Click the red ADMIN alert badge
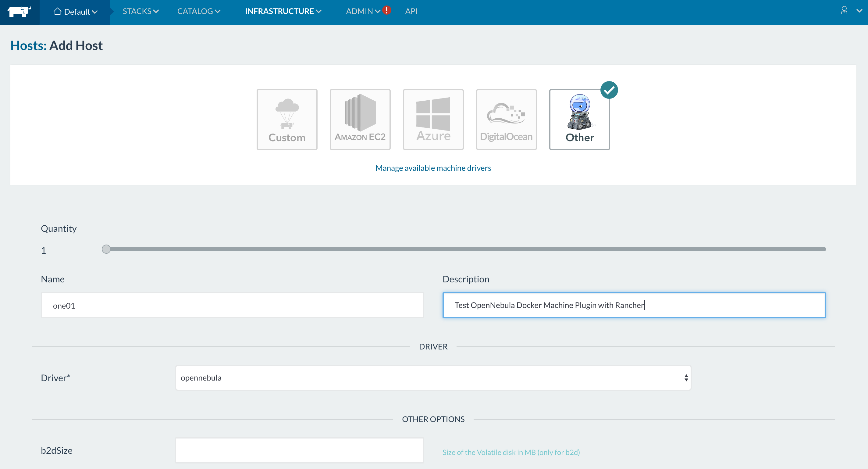 pyautogui.click(x=387, y=10)
